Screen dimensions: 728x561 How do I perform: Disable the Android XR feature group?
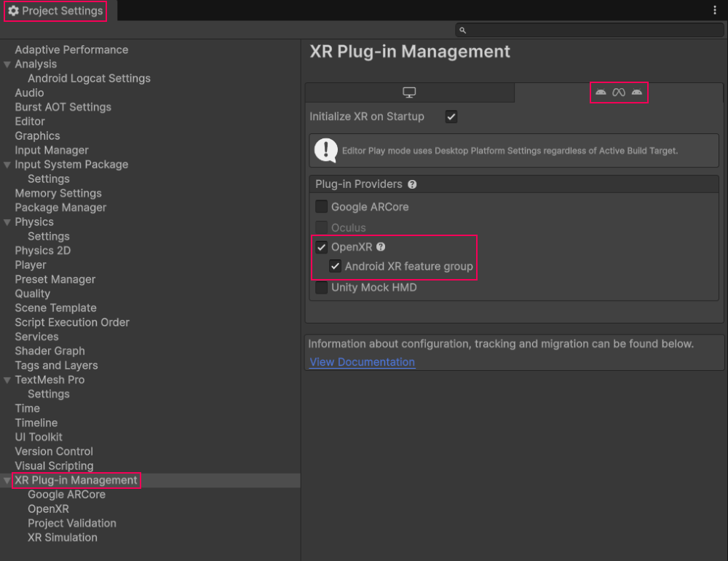335,266
